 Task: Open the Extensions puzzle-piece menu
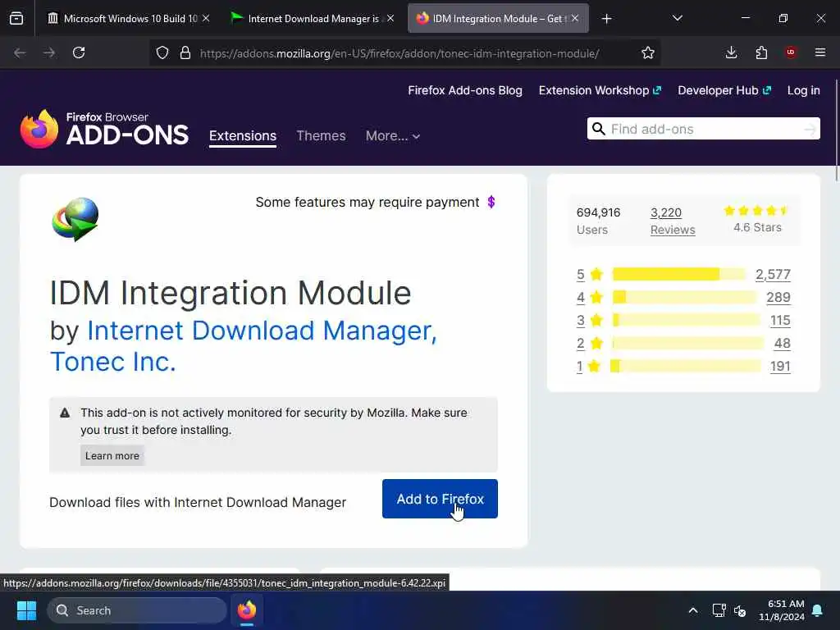(x=761, y=52)
